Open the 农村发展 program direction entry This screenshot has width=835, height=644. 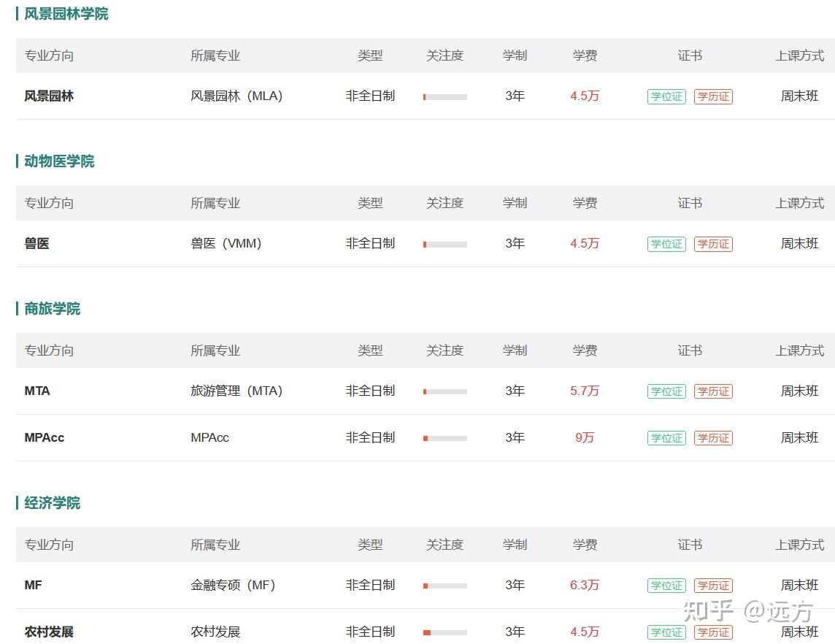[49, 632]
